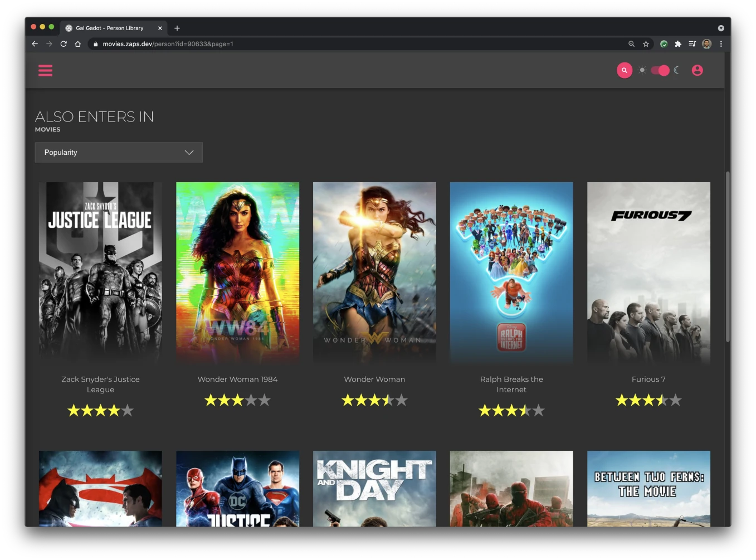
Task: Close the Gal Gadot browser tab
Action: tap(160, 28)
